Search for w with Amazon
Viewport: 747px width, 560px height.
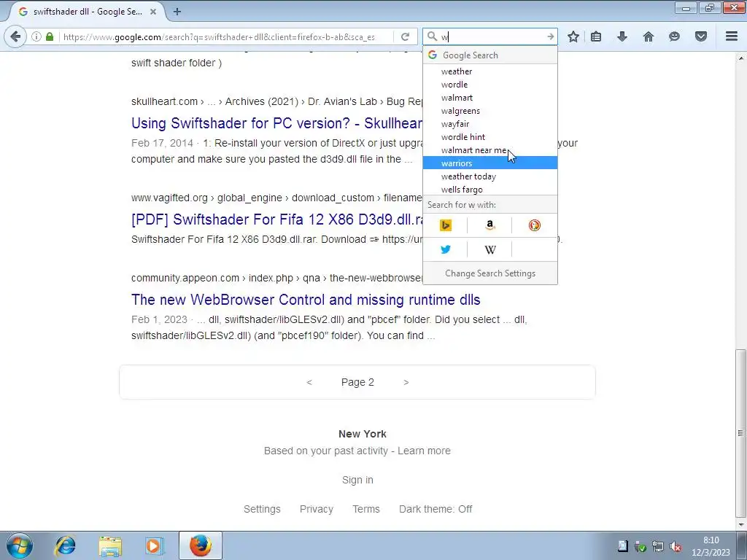(489, 225)
